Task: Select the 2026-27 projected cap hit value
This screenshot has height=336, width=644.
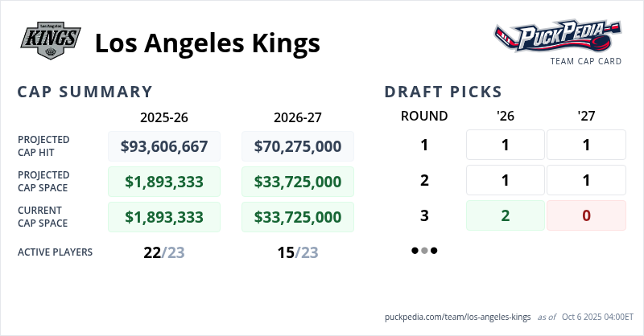Action: [x=298, y=146]
